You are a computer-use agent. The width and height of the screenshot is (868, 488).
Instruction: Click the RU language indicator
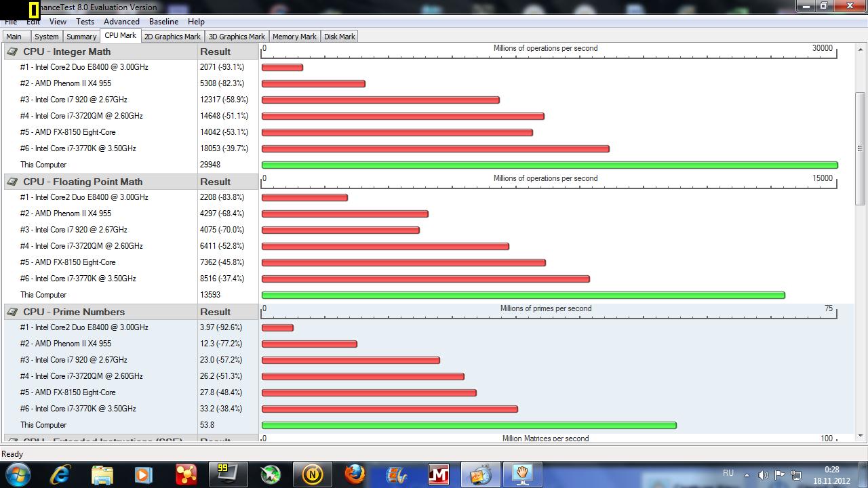click(728, 473)
